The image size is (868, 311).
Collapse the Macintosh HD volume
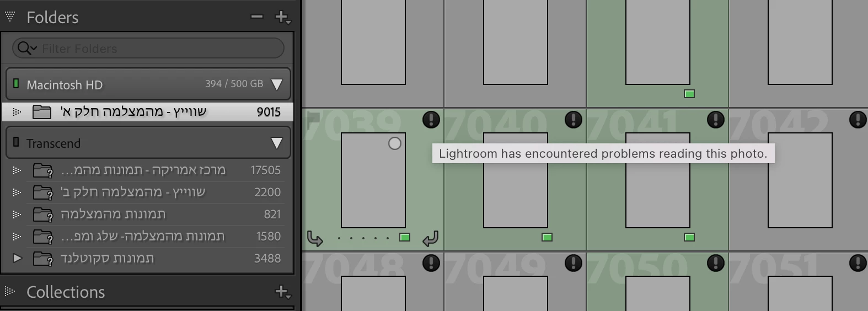[x=277, y=85]
